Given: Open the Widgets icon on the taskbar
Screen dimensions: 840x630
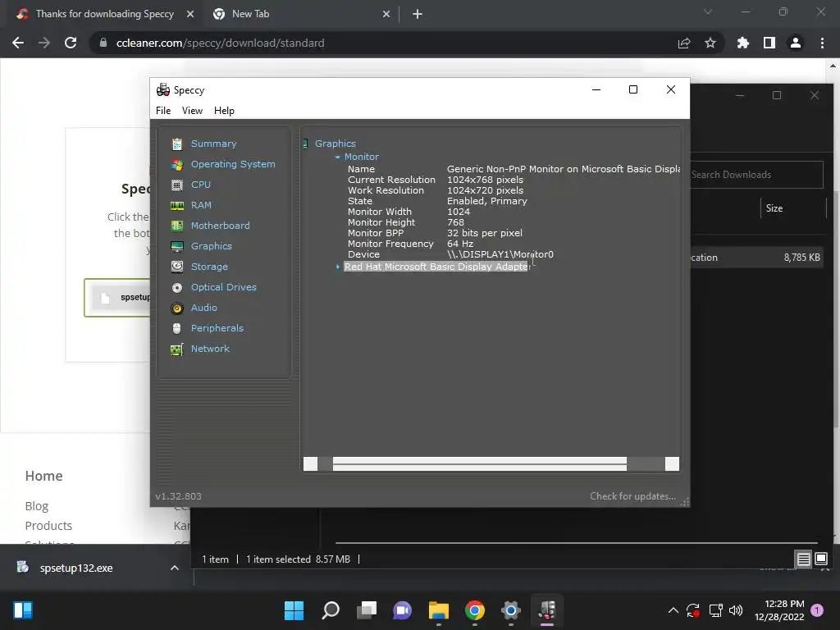Looking at the screenshot, I should (23, 610).
